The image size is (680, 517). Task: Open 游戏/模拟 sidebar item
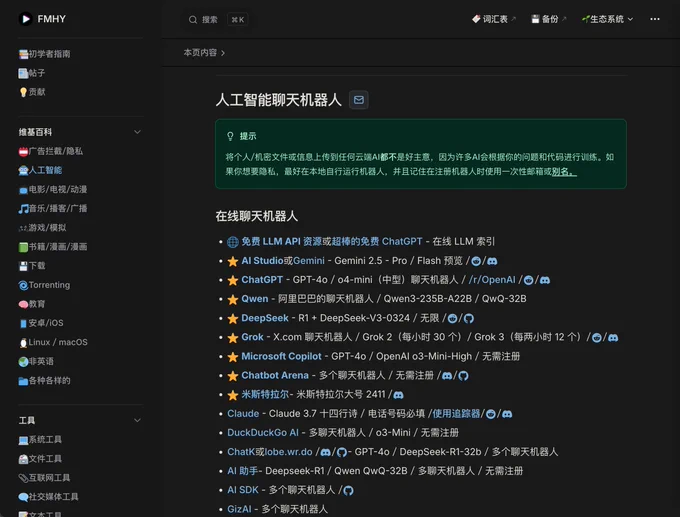tap(42, 227)
